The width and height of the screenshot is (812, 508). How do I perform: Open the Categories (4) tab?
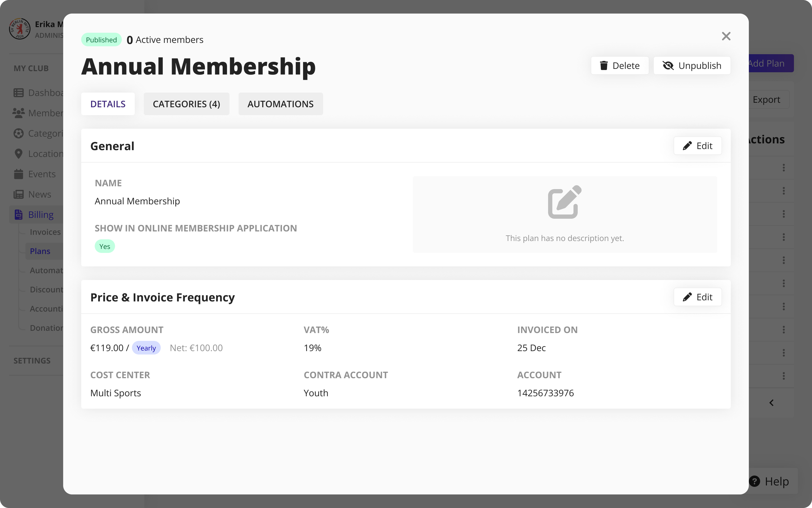point(187,104)
